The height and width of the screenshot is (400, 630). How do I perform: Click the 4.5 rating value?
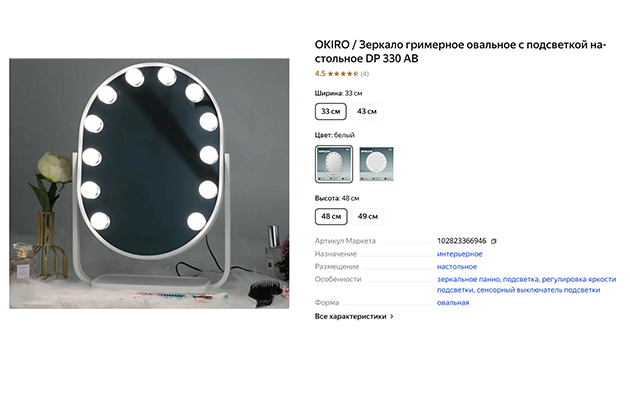[320, 73]
